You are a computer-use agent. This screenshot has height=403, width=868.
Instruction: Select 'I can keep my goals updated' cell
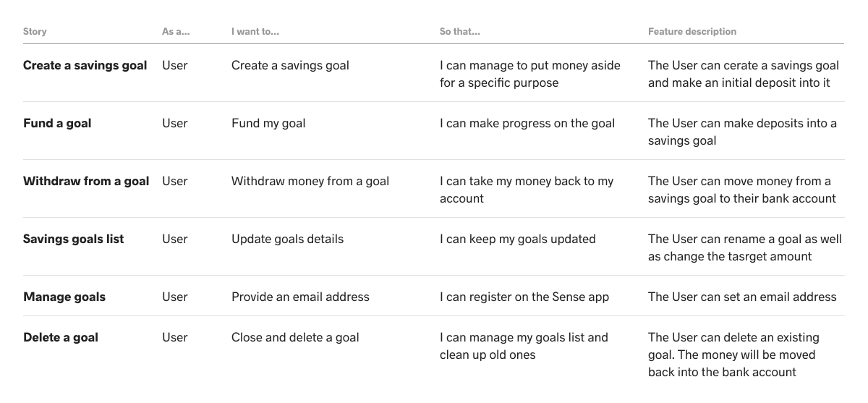518,239
